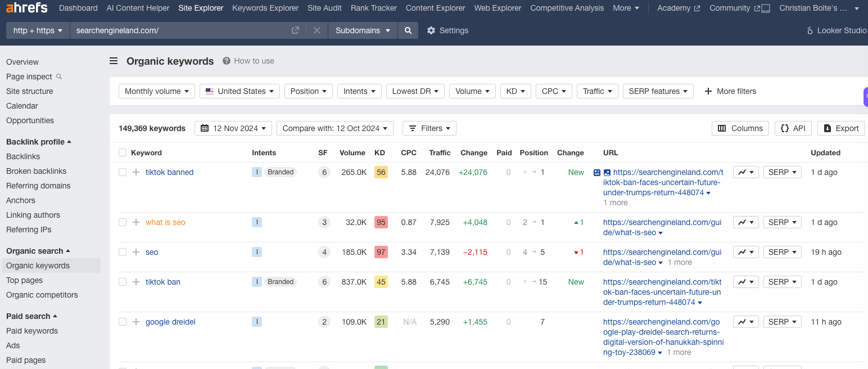
Task: Open KD filter dropdown
Action: coord(516,91)
